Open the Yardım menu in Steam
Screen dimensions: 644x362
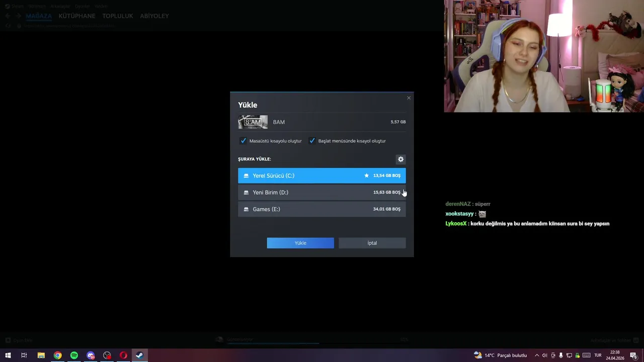(x=101, y=6)
